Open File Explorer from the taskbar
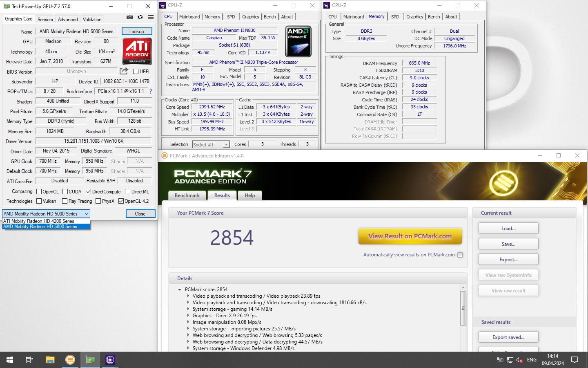 pyautogui.click(x=50, y=360)
